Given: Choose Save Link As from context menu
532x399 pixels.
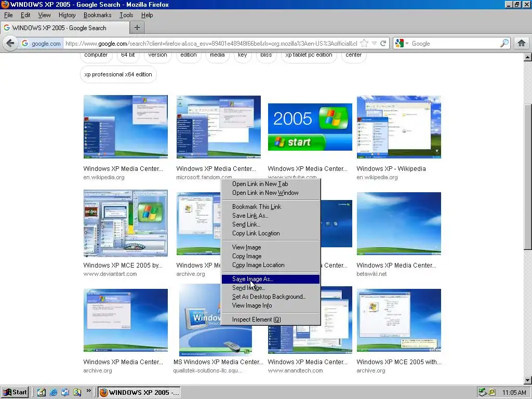Looking at the screenshot, I should coord(270,216).
